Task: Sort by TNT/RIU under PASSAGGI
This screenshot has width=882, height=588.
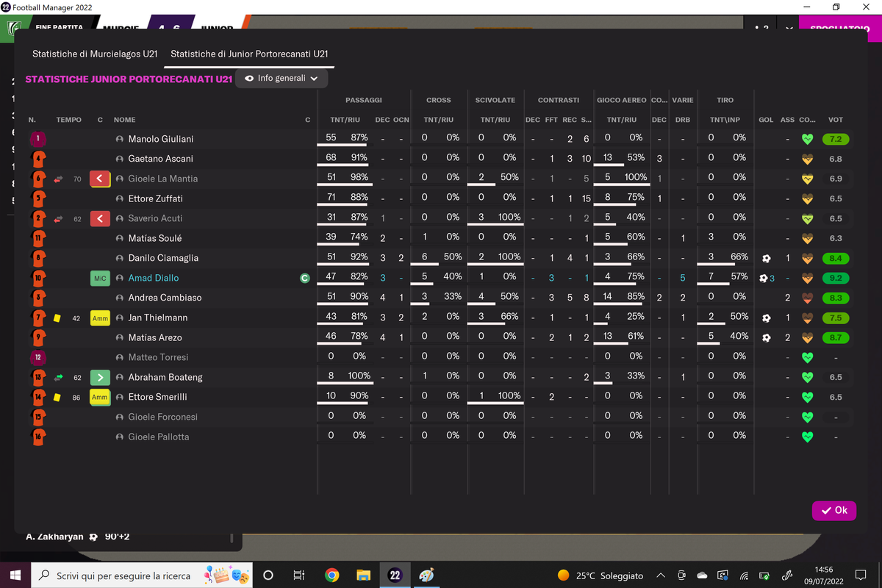Action: [x=345, y=120]
